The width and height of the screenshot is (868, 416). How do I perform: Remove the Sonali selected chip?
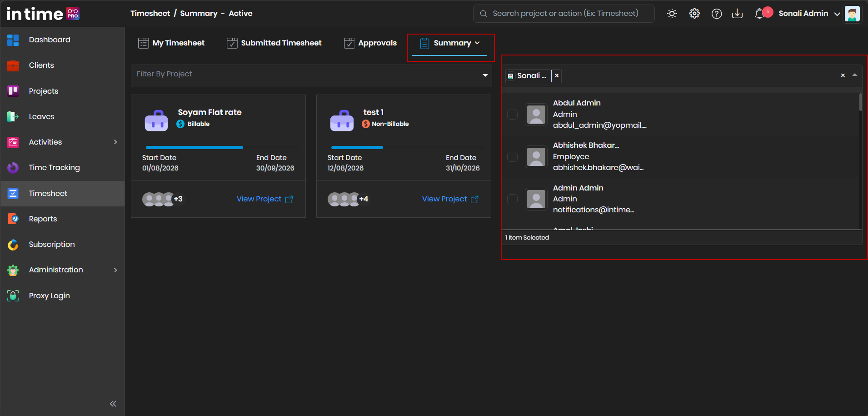coord(557,76)
